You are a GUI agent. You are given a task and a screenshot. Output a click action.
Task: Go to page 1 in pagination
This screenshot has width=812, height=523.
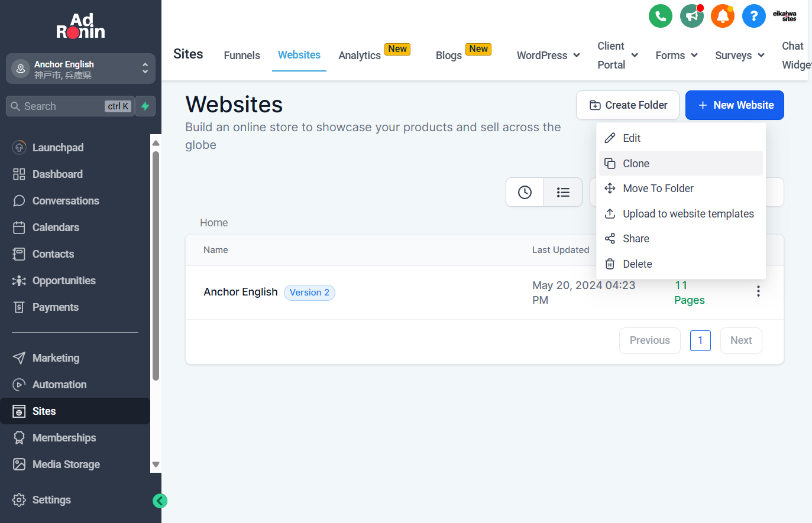(x=700, y=340)
